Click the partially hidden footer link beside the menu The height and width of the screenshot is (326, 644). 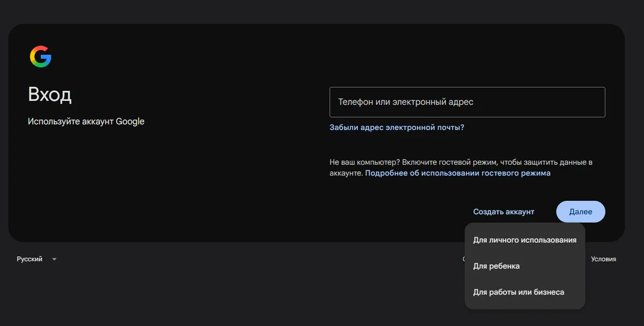(x=463, y=259)
